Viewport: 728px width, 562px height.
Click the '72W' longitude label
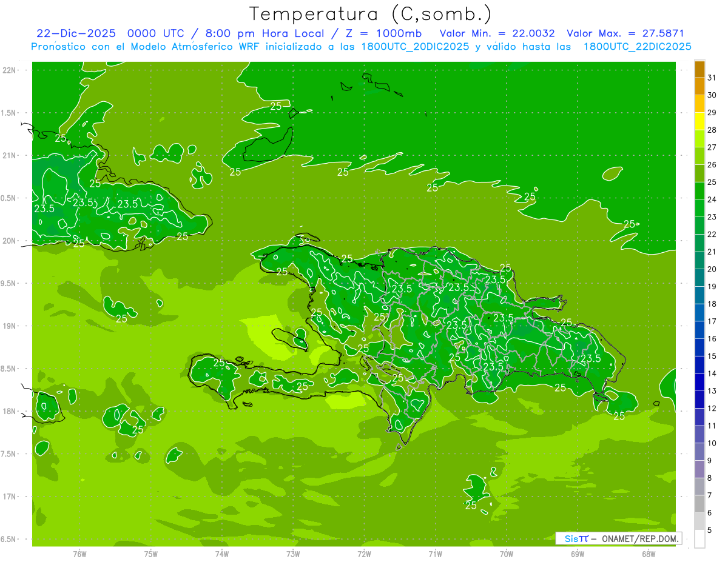pyautogui.click(x=364, y=554)
